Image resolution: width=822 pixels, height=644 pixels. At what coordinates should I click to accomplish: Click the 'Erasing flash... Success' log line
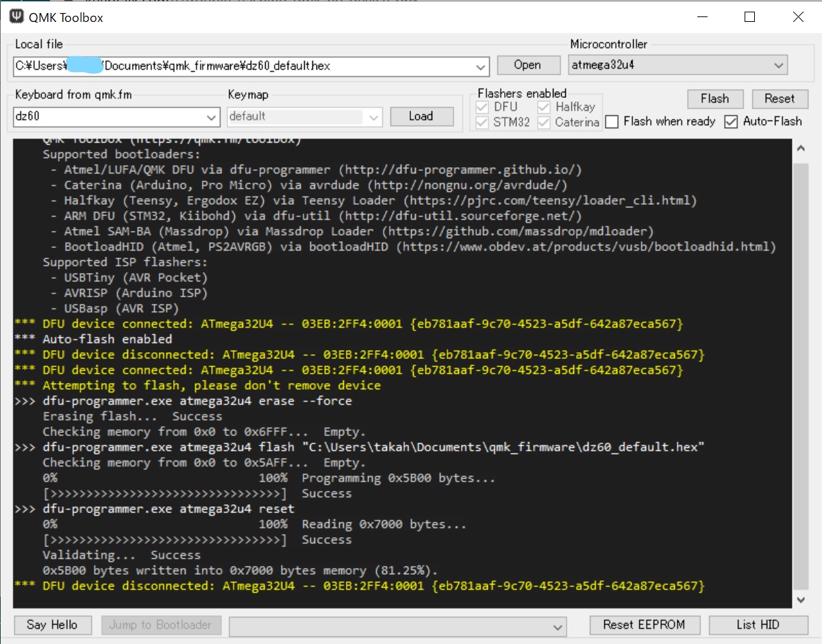(x=132, y=417)
